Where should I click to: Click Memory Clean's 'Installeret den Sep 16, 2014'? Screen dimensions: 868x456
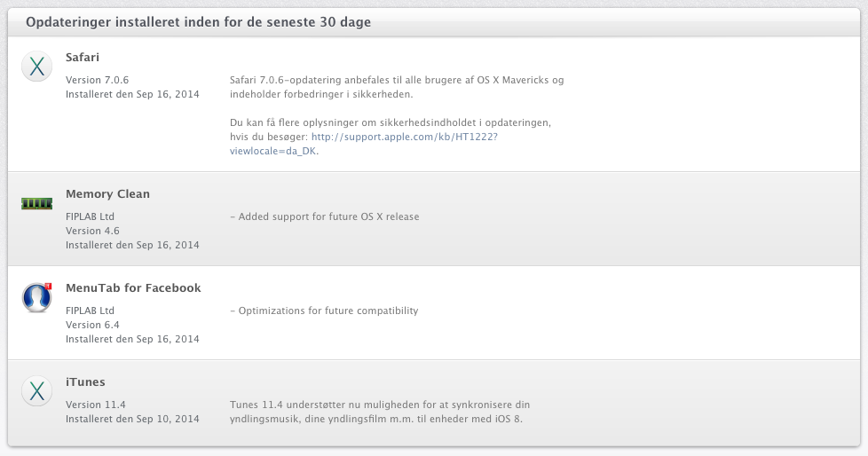coord(132,245)
